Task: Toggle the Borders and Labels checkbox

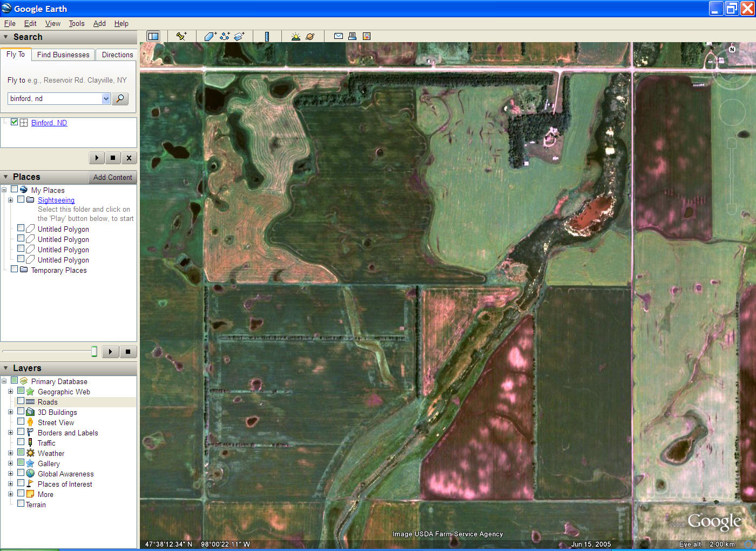Action: pyautogui.click(x=21, y=432)
